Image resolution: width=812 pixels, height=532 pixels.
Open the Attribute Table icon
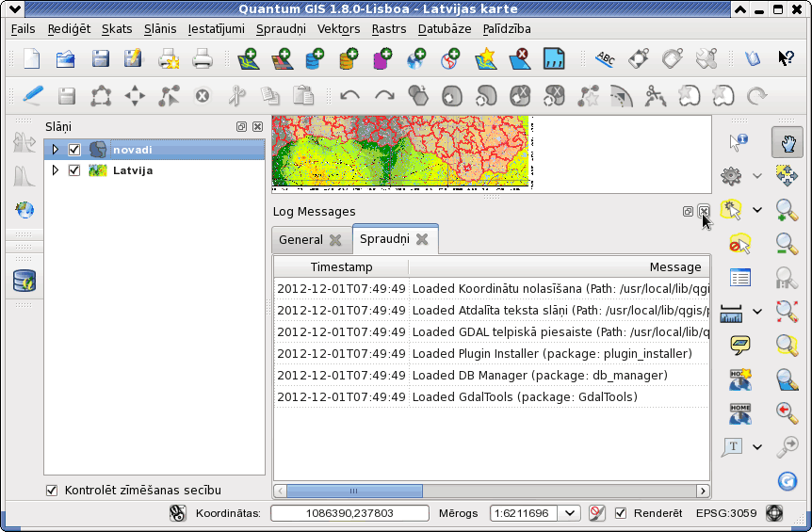pos(740,278)
